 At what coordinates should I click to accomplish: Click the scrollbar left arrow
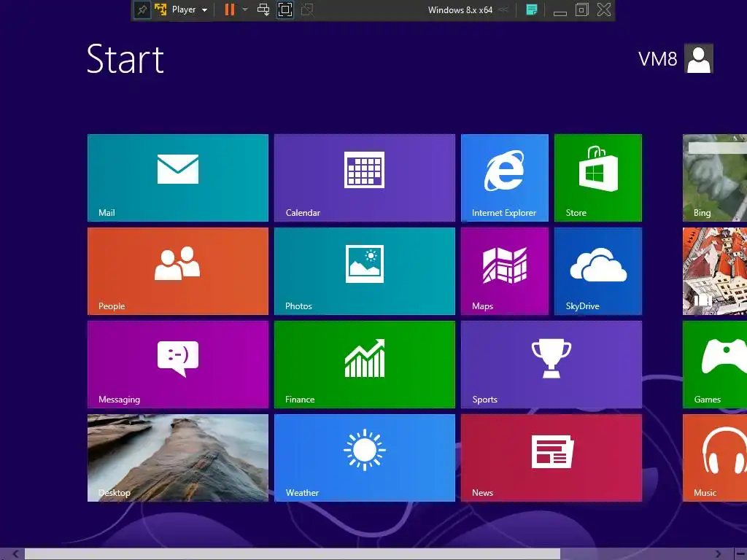(15, 554)
